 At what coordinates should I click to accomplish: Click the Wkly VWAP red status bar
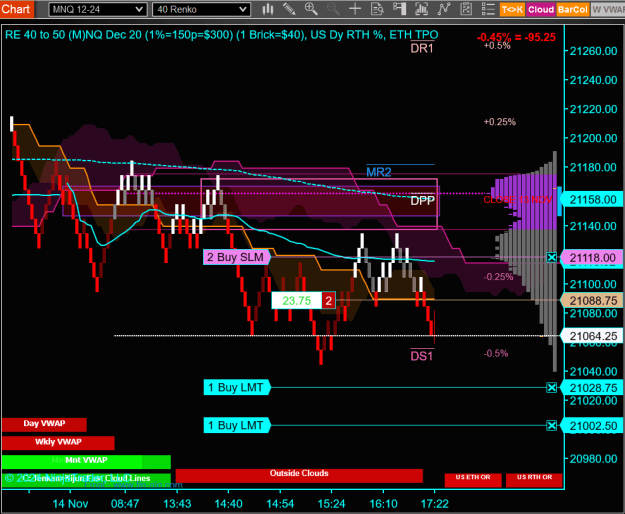tap(58, 442)
